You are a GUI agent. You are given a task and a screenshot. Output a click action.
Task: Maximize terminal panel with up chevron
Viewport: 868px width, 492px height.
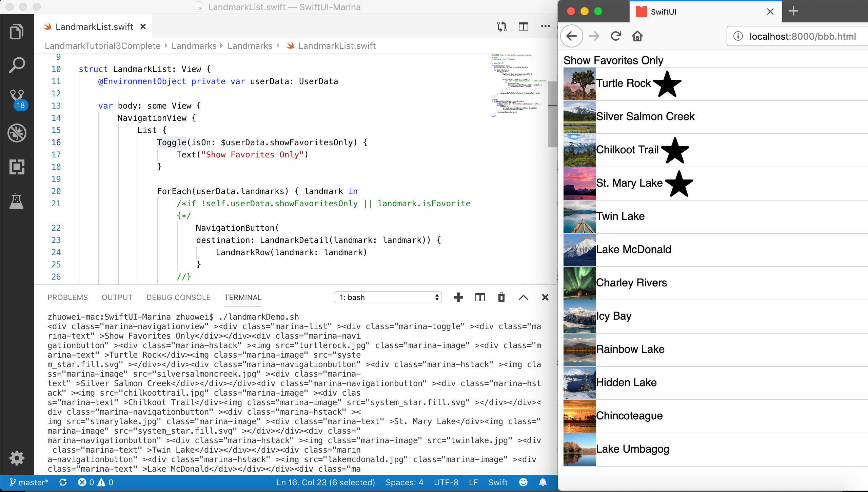[523, 297]
